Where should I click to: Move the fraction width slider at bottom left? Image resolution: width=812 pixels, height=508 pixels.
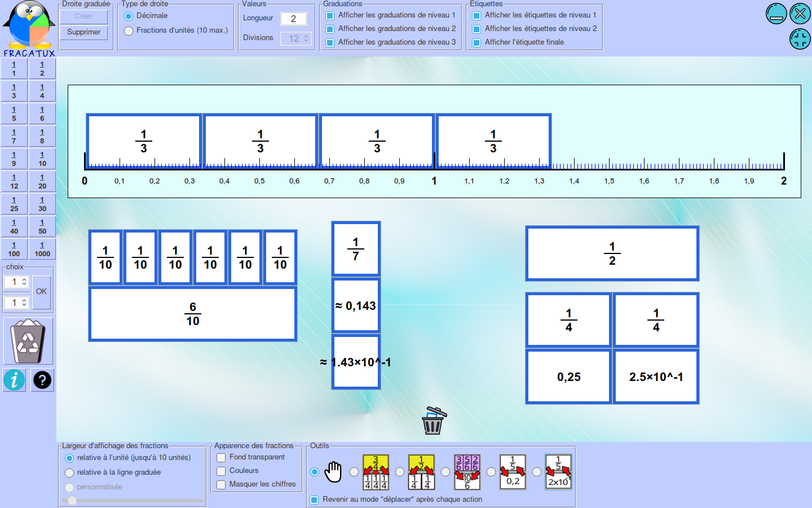pyautogui.click(x=73, y=500)
